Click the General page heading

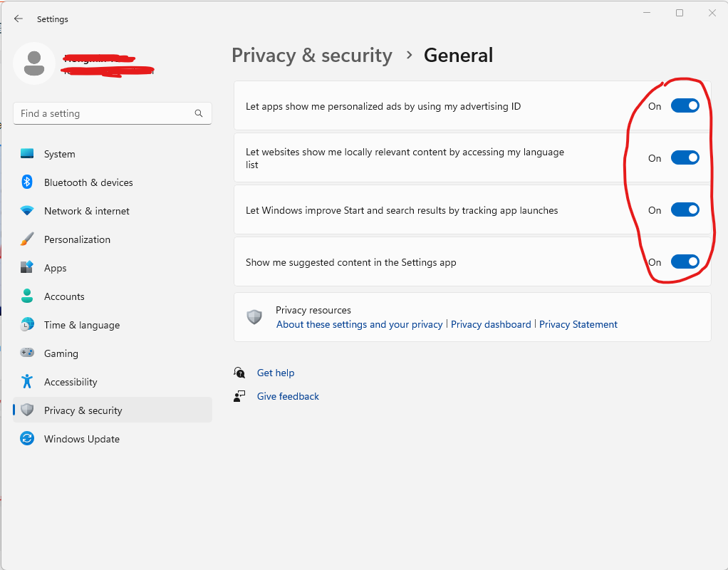point(458,56)
